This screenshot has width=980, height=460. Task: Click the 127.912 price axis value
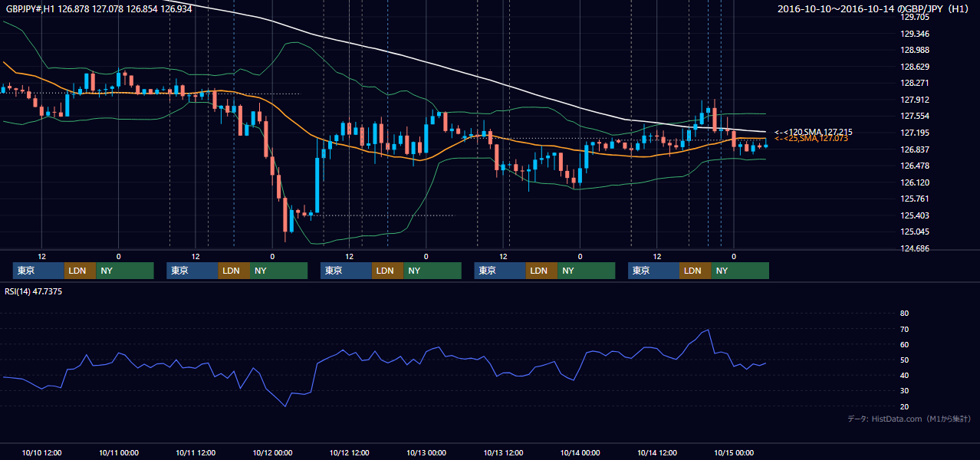[x=914, y=100]
